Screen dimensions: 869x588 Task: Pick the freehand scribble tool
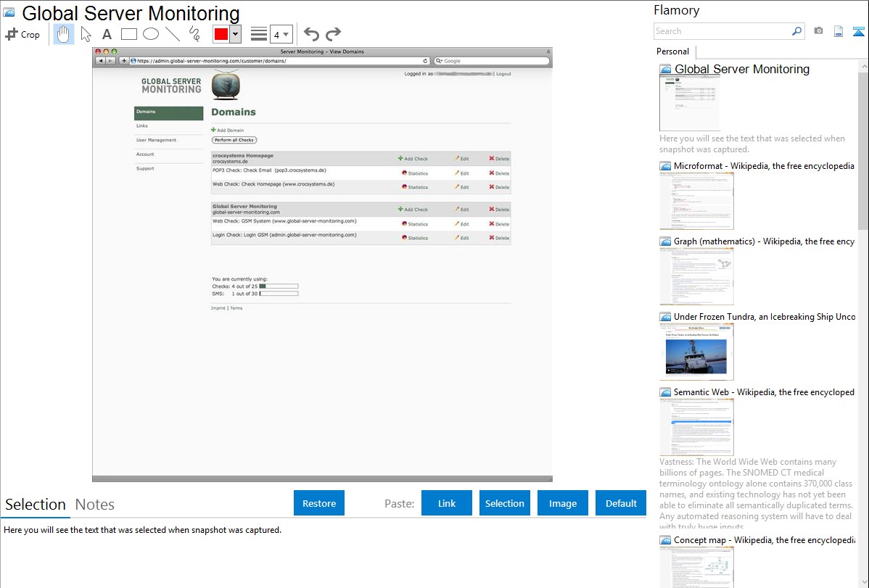194,34
